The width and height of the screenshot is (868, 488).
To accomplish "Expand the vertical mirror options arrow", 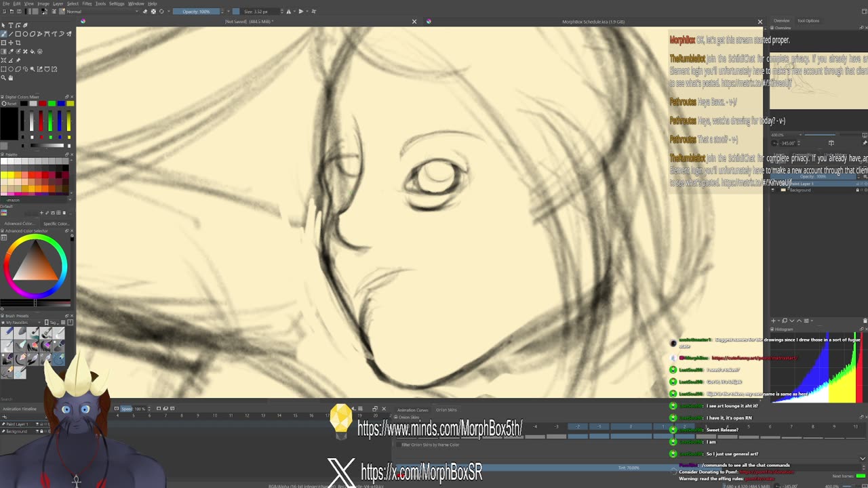I will coord(307,12).
